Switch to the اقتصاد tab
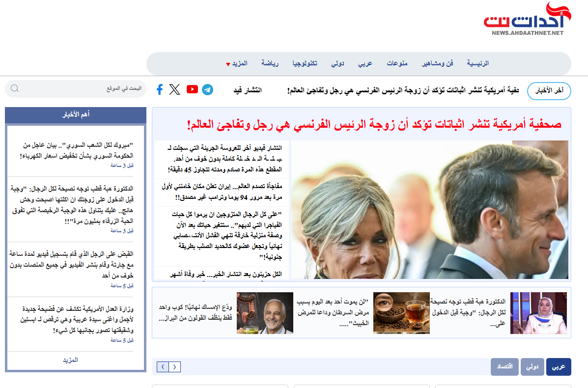The image size is (588, 388). 504,366
